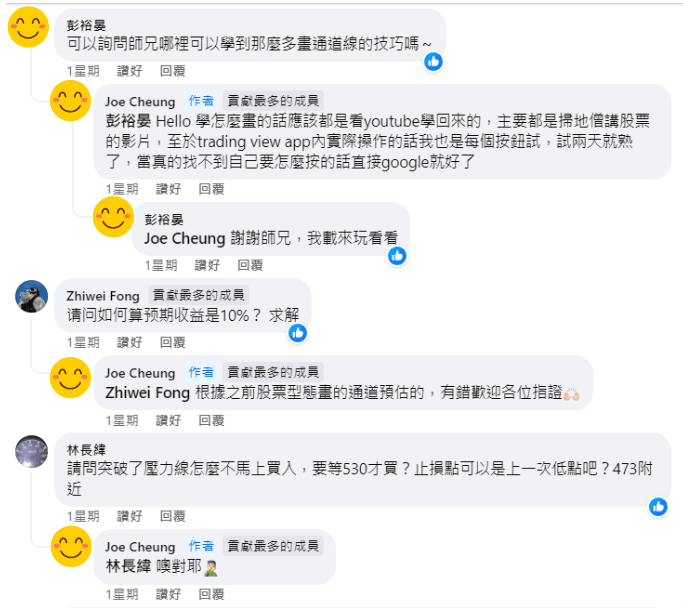Reply to 彭裕晏's top comment

[172, 71]
